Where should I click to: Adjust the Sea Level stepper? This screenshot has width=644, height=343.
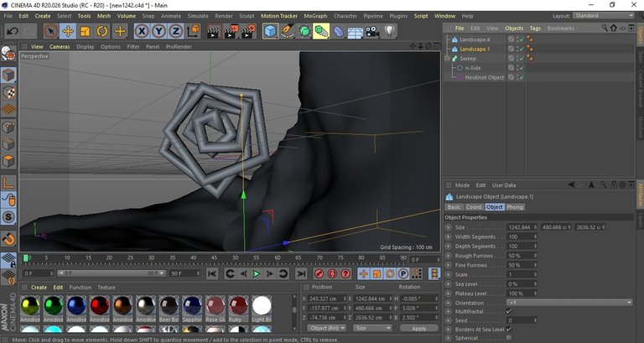535,283
